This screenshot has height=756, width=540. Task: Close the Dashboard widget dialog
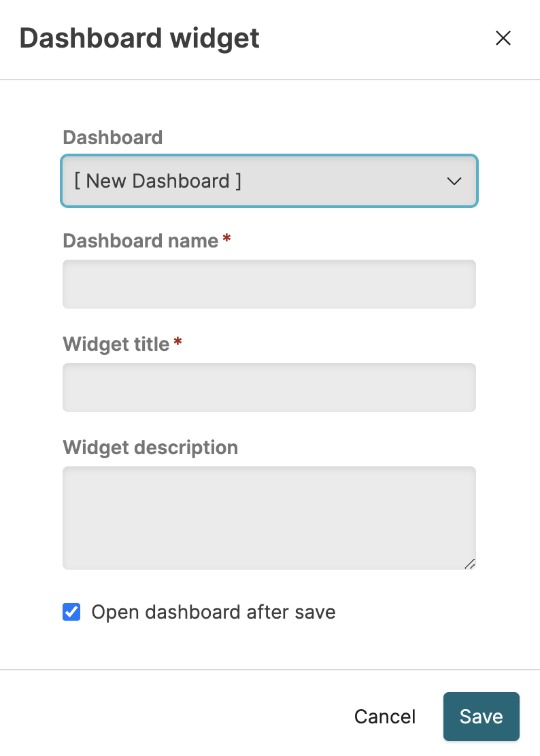pos(503,38)
